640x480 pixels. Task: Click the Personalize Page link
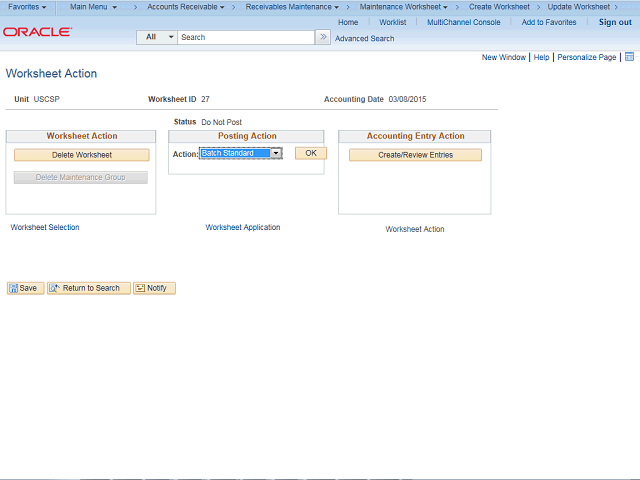tap(587, 57)
